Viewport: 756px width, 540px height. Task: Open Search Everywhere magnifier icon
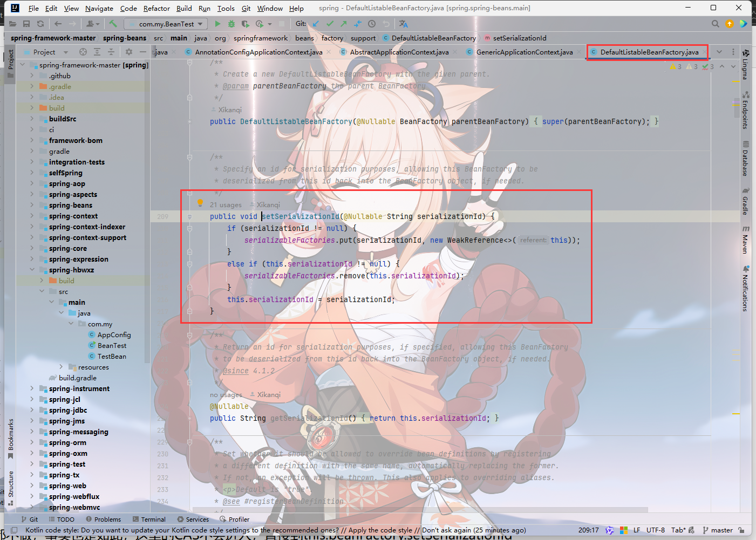point(716,24)
